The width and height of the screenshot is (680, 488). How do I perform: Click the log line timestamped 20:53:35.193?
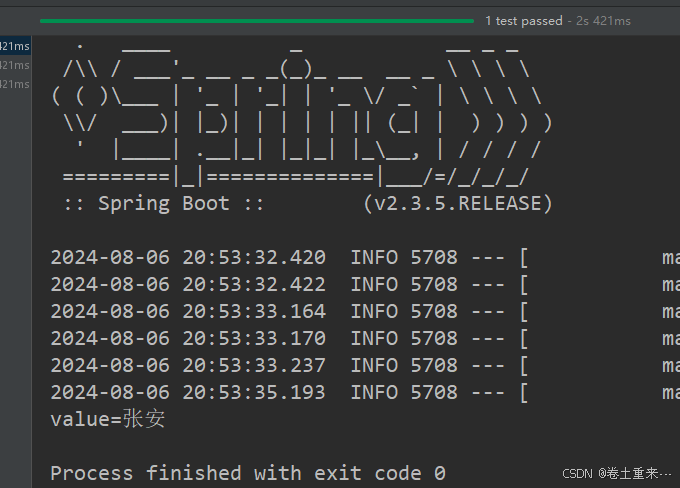coord(365,392)
